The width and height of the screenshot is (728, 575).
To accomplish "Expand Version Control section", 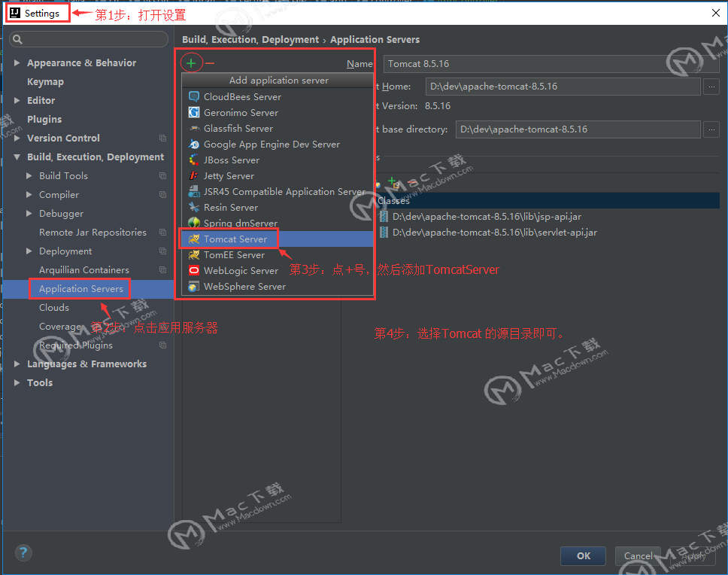I will pos(17,138).
